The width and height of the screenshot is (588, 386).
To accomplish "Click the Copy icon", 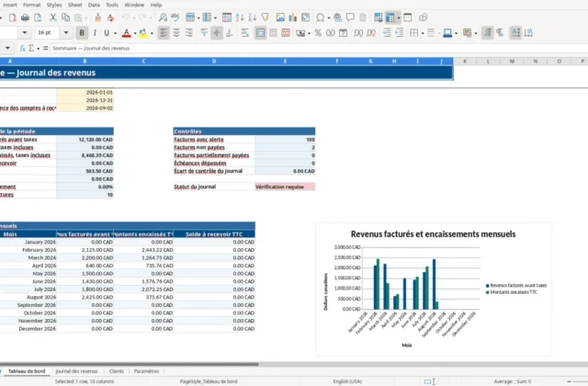I will (x=65, y=17).
